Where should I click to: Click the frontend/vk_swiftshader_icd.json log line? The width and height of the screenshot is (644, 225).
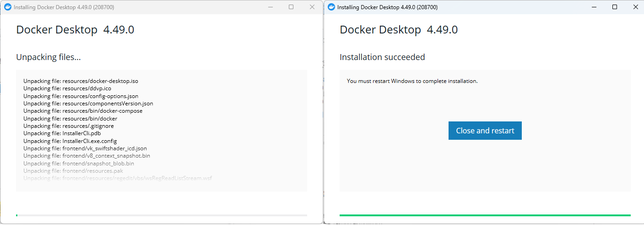85,148
